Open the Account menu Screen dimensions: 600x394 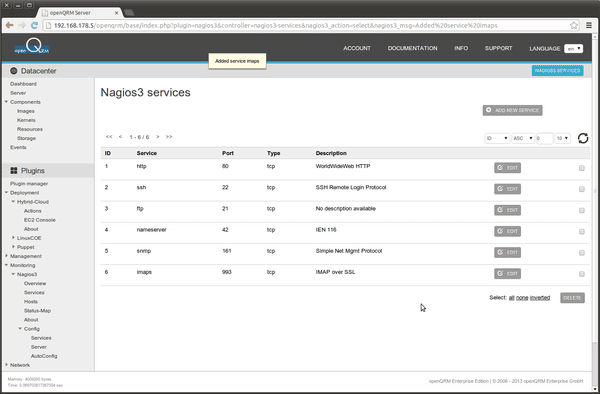point(357,48)
